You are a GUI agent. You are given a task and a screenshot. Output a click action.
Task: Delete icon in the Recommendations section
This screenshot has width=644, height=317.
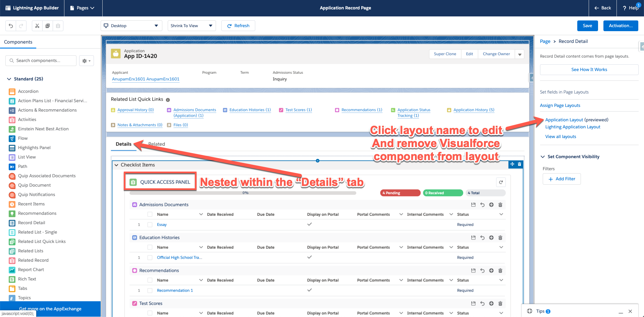coord(500,270)
